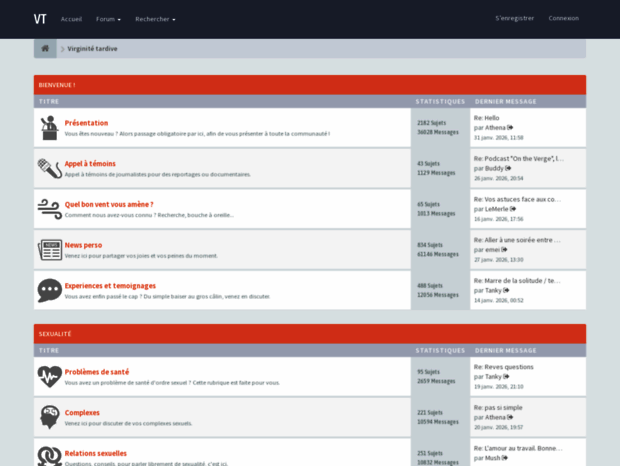
Task: Click the 10594 Messages statistic
Action: (x=438, y=422)
